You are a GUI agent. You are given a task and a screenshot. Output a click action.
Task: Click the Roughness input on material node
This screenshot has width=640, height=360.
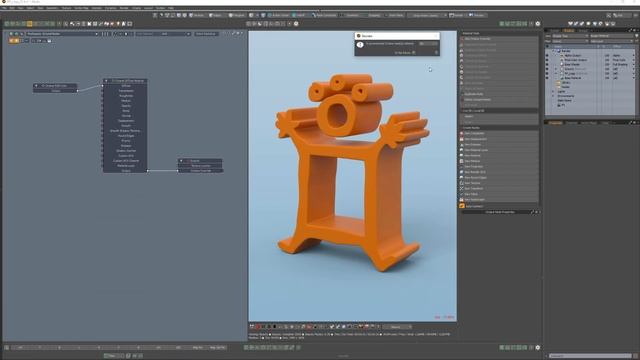pyautogui.click(x=125, y=96)
